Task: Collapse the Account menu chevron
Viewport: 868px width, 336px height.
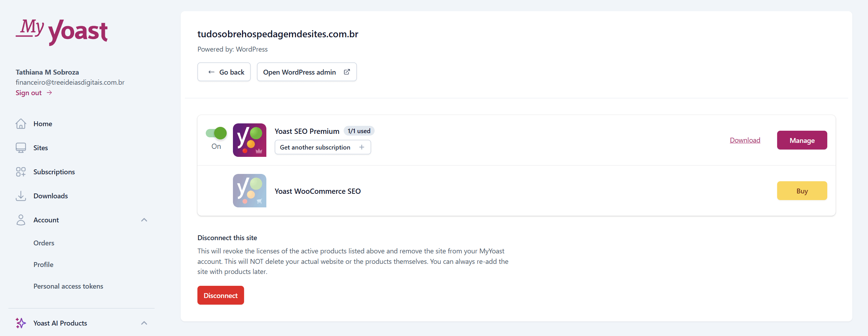Action: coord(144,220)
